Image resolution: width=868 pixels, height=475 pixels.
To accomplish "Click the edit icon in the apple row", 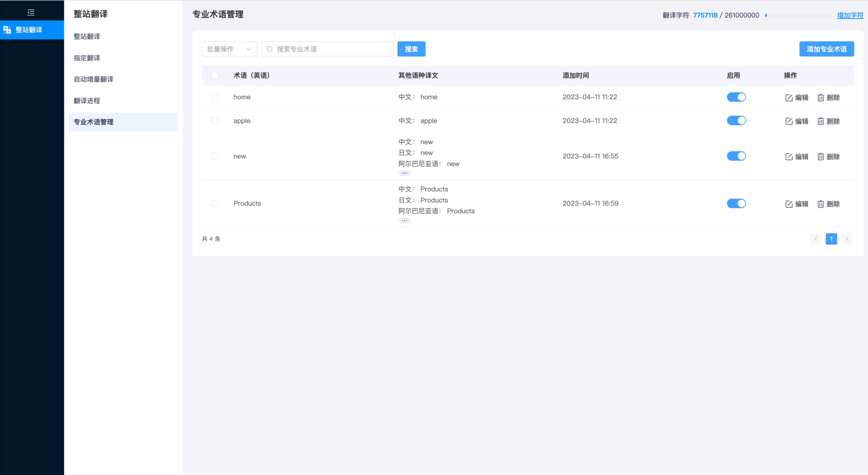I will [x=789, y=121].
